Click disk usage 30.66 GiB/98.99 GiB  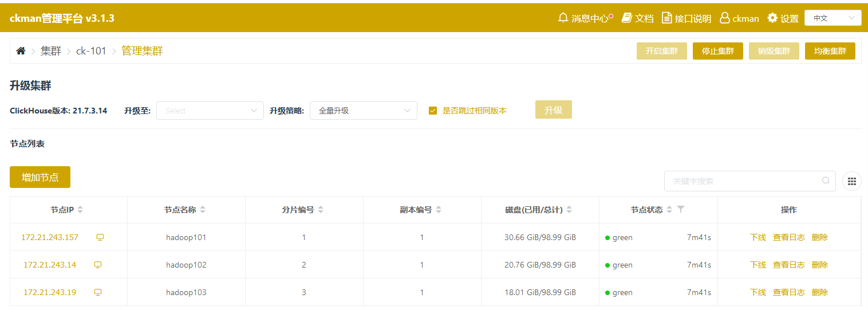pos(540,237)
